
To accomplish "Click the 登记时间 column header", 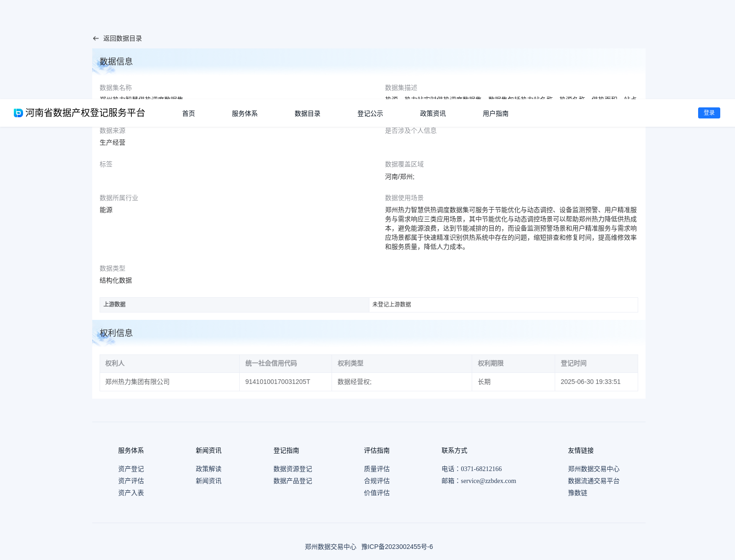I will 596,363.
